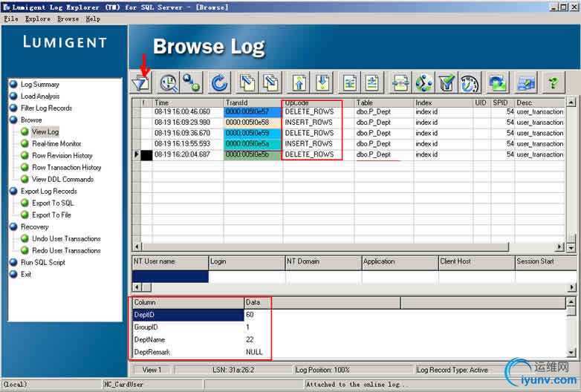Open Run SQL Script

(42, 262)
